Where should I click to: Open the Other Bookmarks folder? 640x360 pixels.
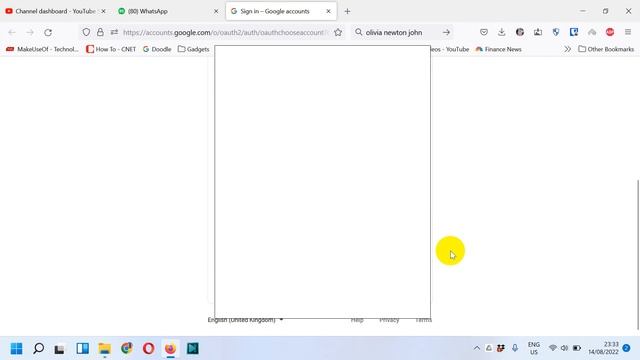pos(606,49)
